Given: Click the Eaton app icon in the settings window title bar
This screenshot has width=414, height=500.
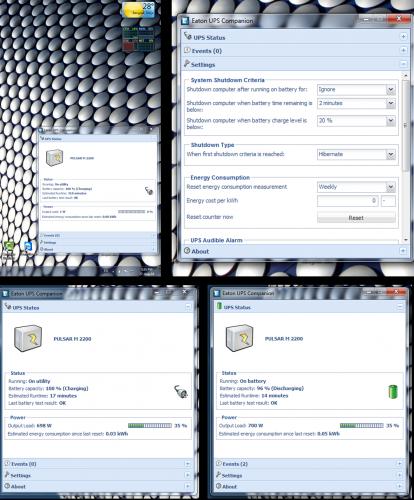Looking at the screenshot, I should (185, 21).
